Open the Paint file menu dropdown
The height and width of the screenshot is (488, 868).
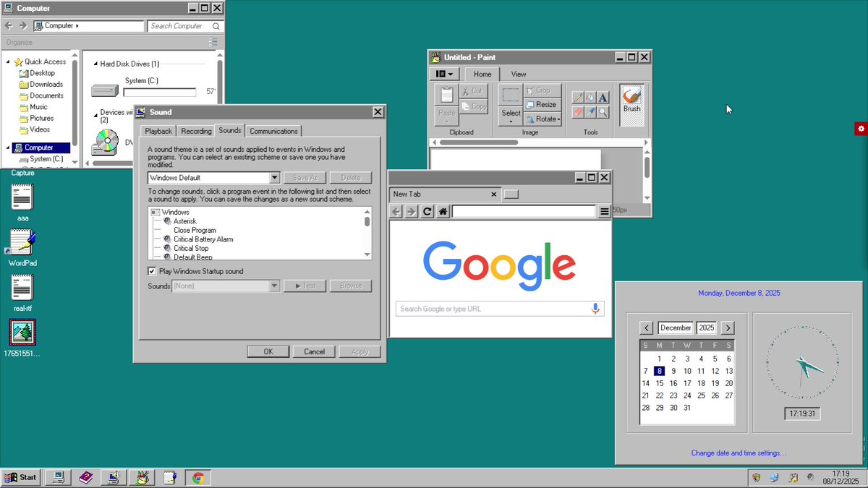[x=445, y=74]
